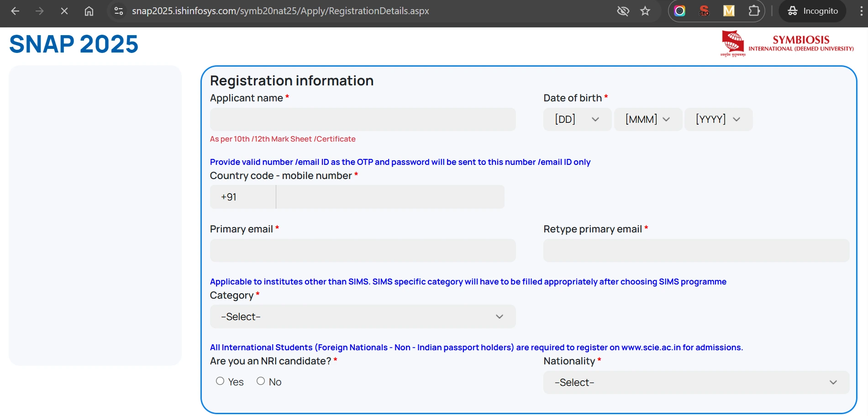The width and height of the screenshot is (868, 416).
Task: Bookmark this page with the star icon
Action: 645,11
